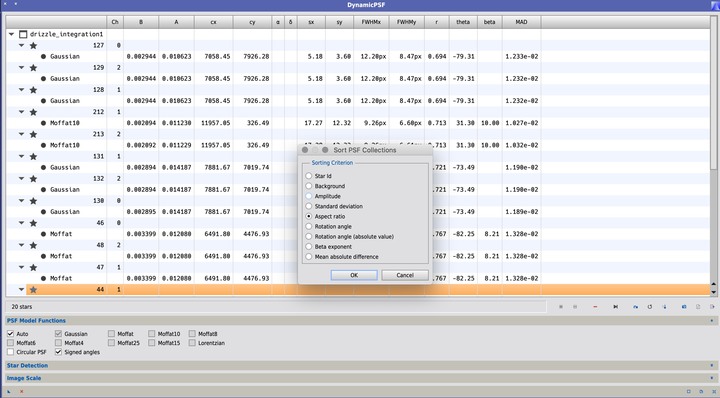Viewport: 720px width, 398px height.
Task: Confirm sorting with the OK button
Action: pyautogui.click(x=354, y=275)
